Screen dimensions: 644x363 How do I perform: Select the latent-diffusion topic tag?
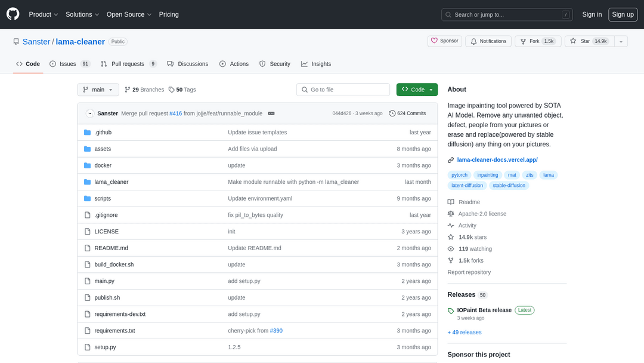tap(467, 186)
